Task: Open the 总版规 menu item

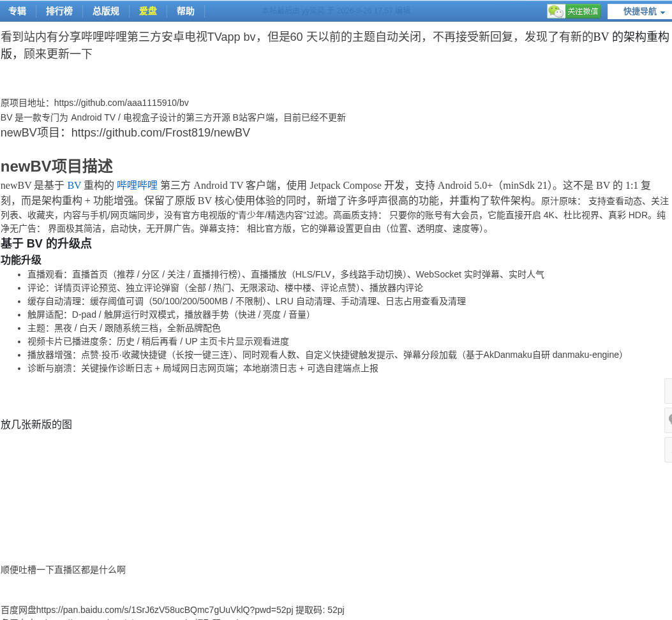Action: (106, 11)
